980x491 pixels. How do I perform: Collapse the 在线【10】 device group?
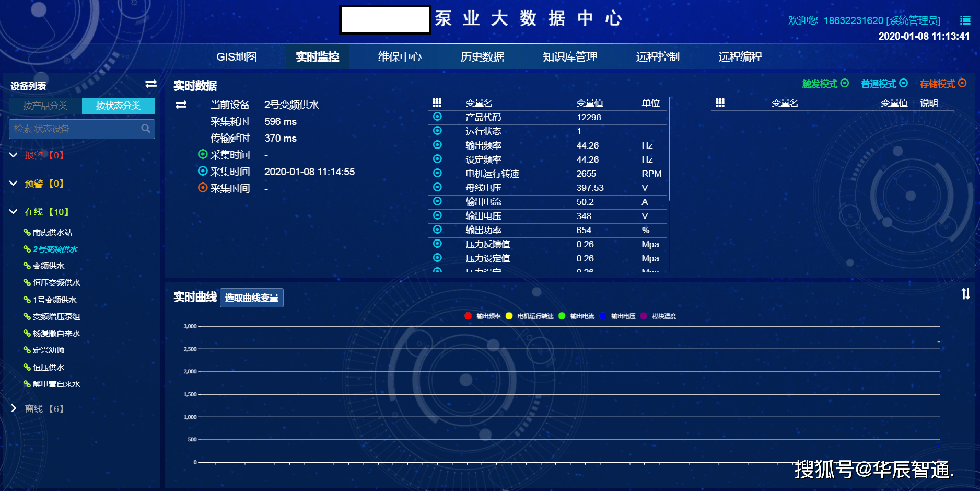click(x=13, y=212)
